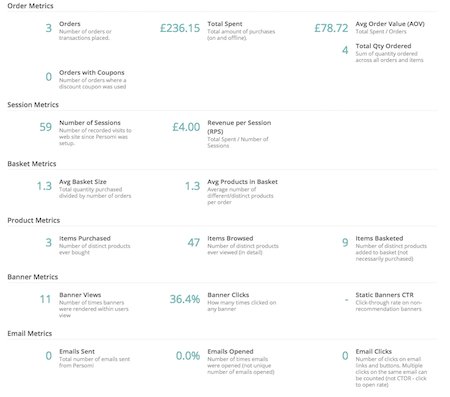Select the Total Spent £236.15 figure

pos(180,28)
